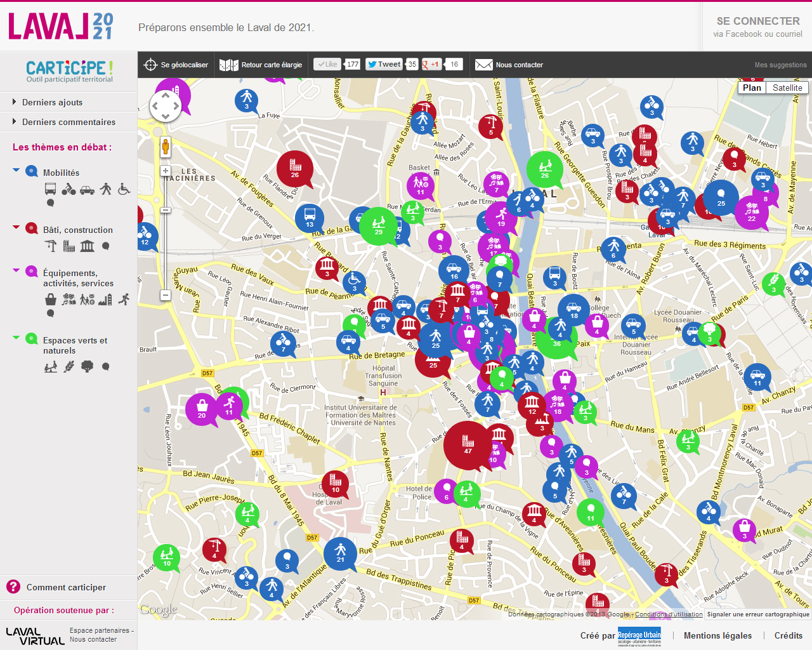Pick the tree icon under Espaces verts

[88, 366]
